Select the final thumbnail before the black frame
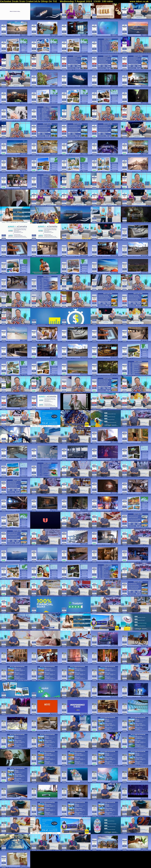 tap(15, 859)
